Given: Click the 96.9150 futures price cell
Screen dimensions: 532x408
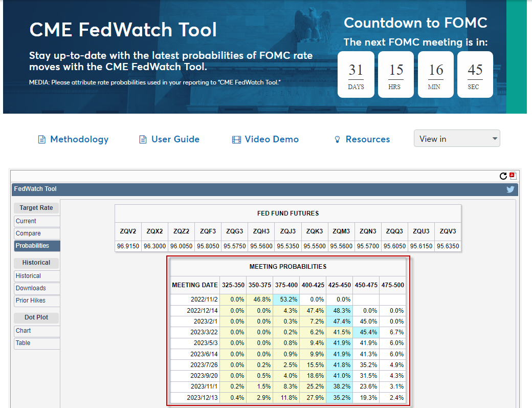Looking at the screenshot, I should coord(128,246).
